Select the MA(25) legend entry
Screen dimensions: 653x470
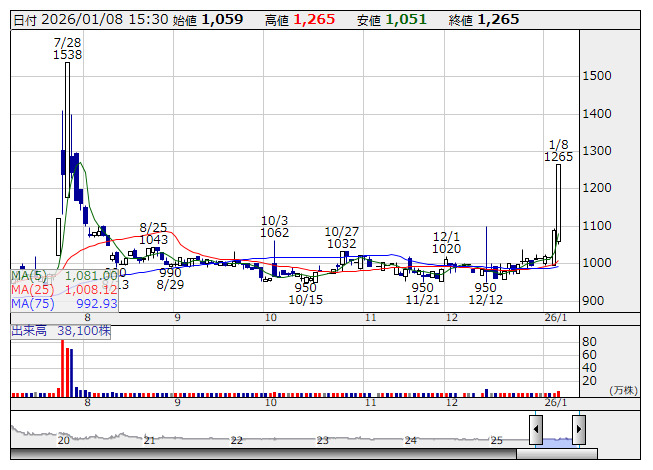[64, 289]
